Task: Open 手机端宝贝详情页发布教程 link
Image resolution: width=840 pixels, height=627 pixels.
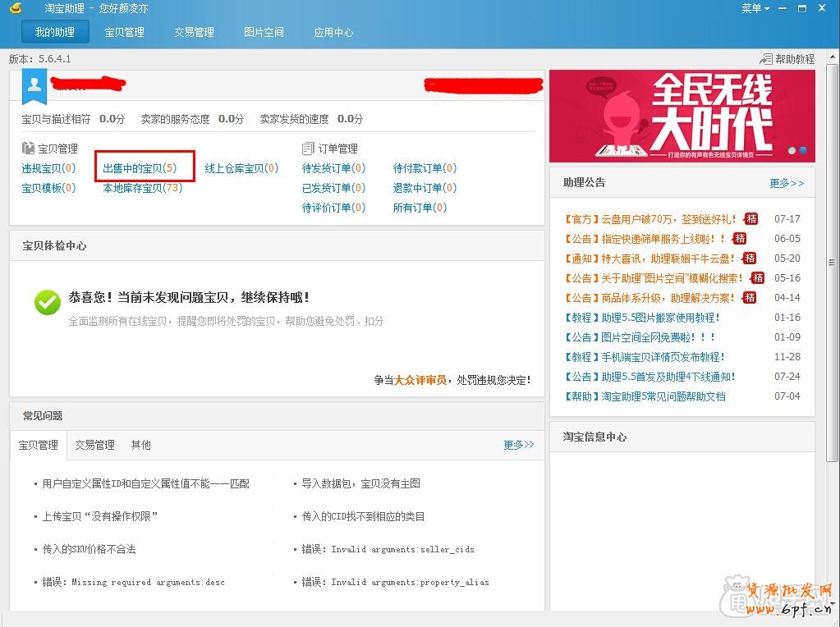Action: (x=645, y=357)
